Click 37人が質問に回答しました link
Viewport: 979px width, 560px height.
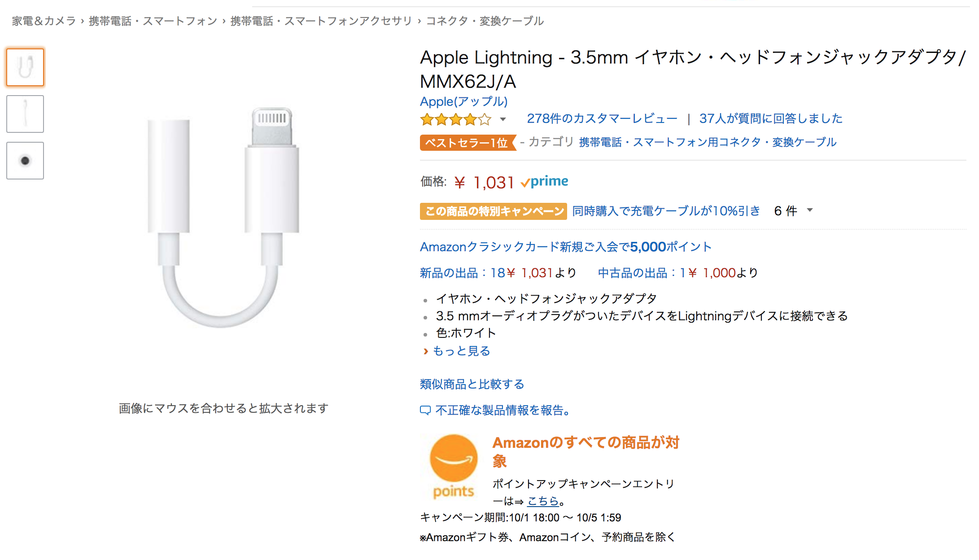pos(771,118)
